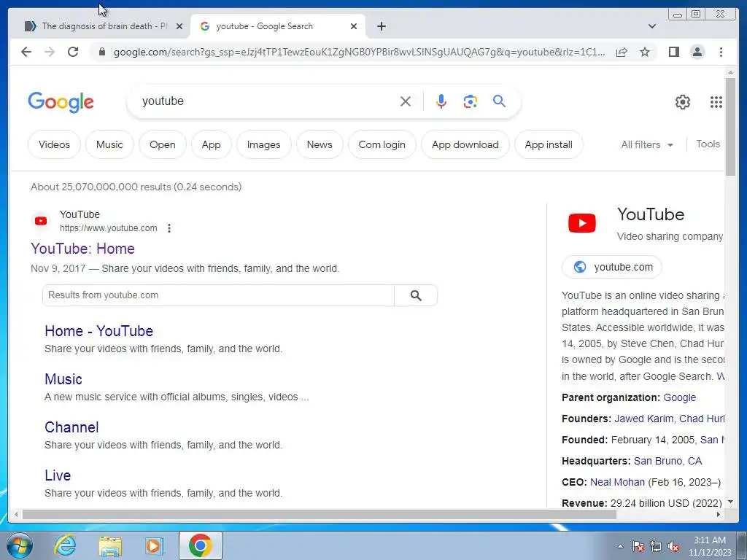Screen dimensions: 747x560
Task: Click the YouTube favicon in first result
Action: pos(41,221)
